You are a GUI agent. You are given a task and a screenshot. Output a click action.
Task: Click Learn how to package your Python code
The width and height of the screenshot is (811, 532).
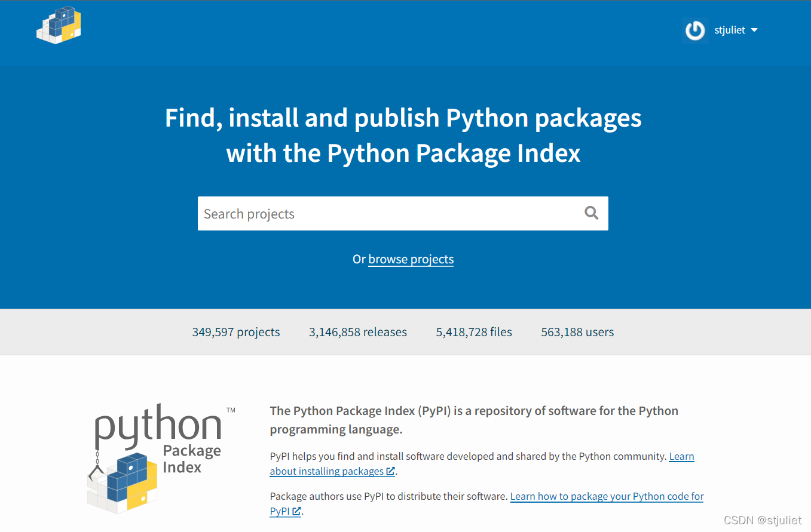tap(607, 496)
